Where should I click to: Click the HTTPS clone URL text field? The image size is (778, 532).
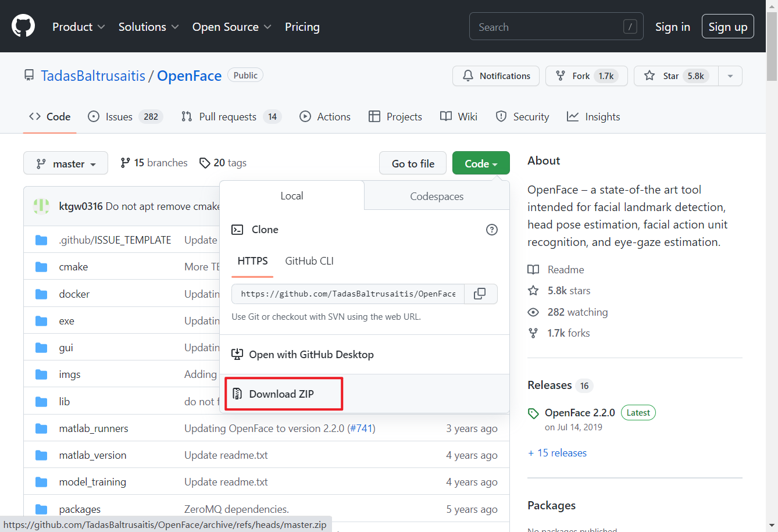(348, 294)
